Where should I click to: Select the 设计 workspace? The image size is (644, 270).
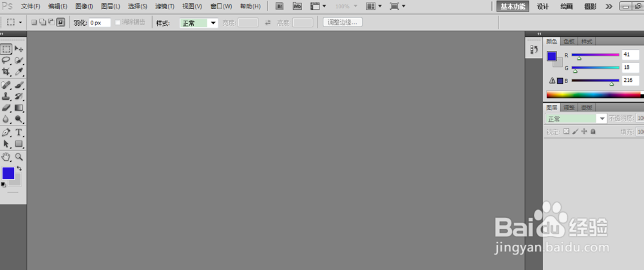[x=543, y=6]
